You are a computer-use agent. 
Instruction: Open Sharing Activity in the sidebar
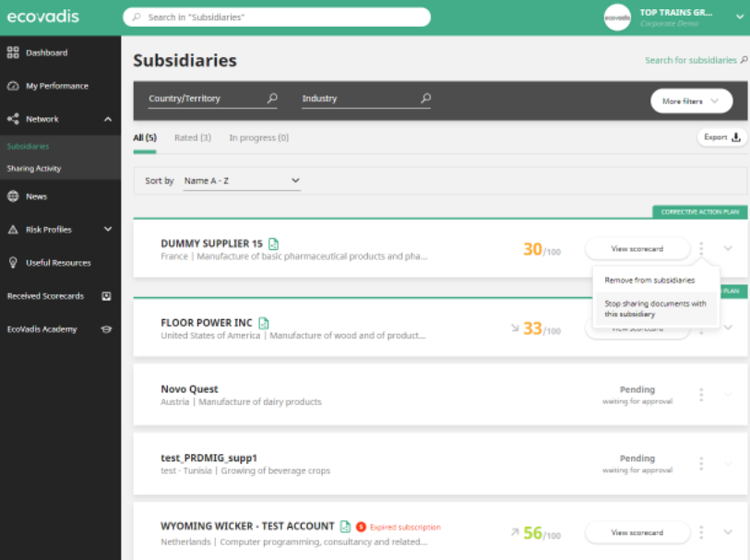point(34,168)
